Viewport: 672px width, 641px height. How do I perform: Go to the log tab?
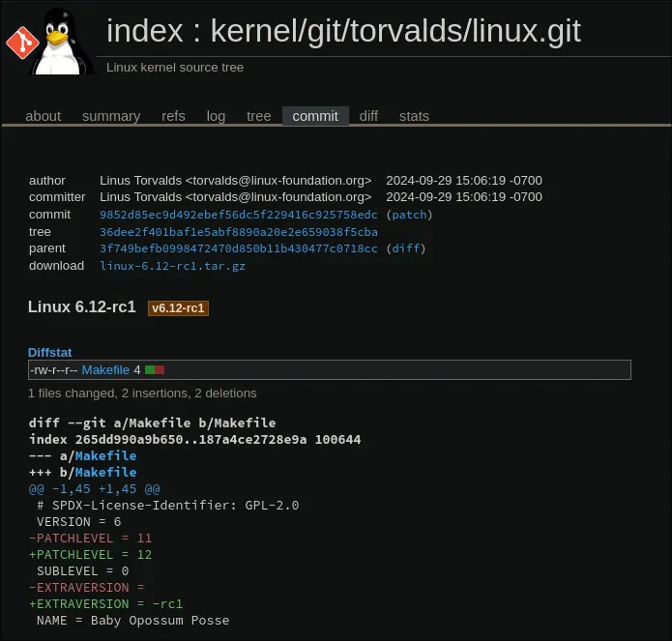click(x=216, y=116)
